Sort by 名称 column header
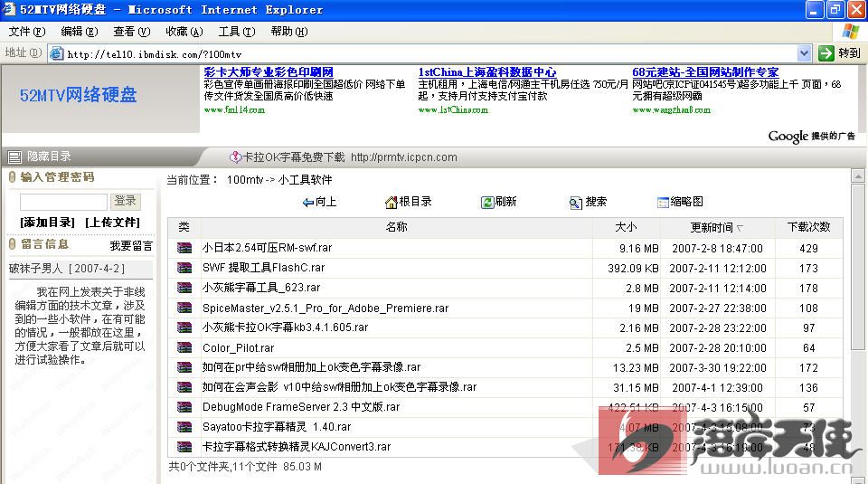868x484 pixels. (396, 227)
